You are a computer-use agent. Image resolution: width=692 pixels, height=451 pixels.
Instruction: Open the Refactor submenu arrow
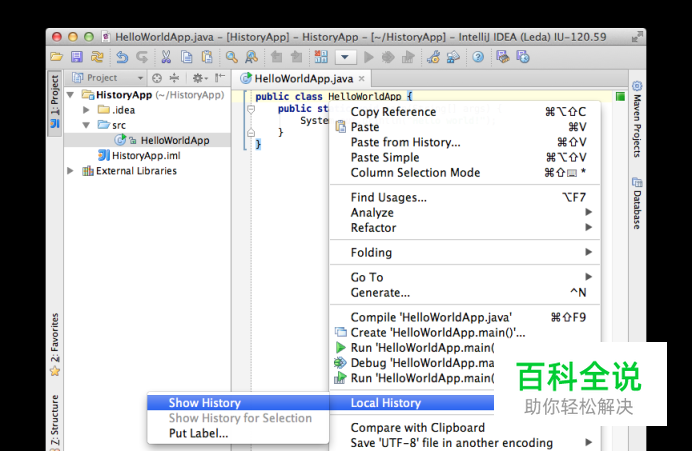[x=588, y=227]
